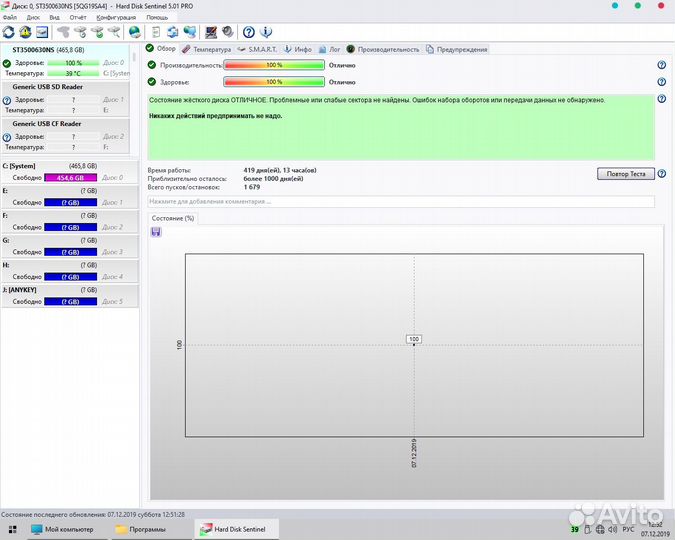Switch to the Инфо tab

pyautogui.click(x=297, y=49)
